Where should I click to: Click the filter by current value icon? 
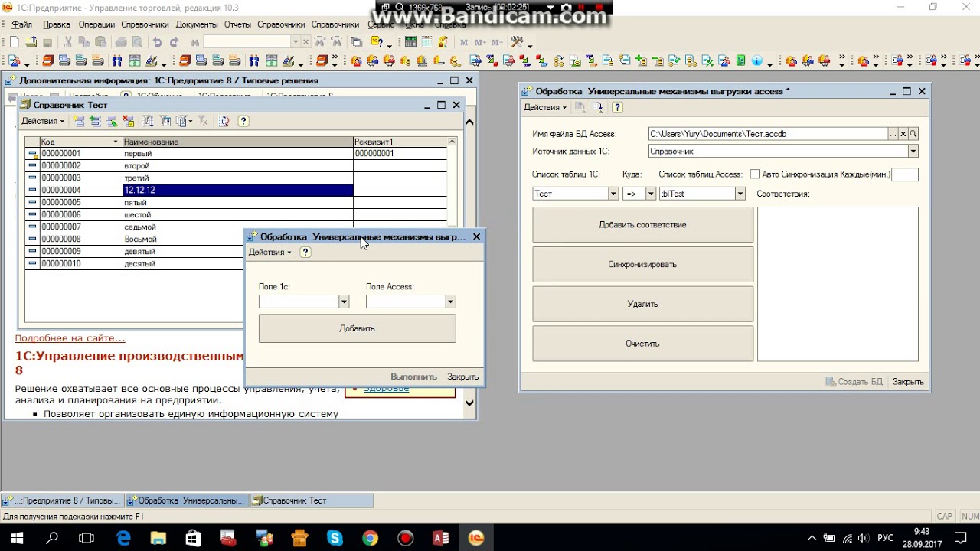click(165, 121)
